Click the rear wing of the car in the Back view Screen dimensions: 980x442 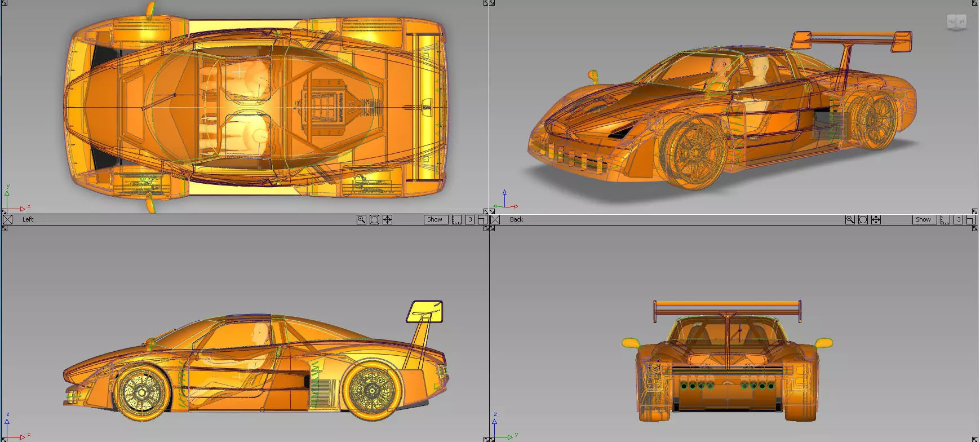727,308
